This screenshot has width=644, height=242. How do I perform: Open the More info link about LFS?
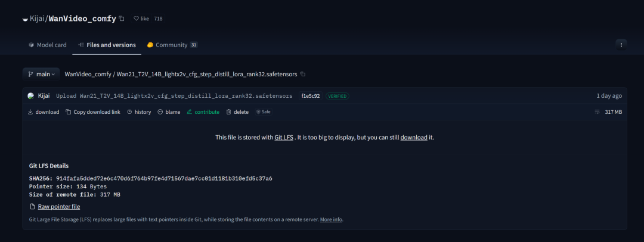(x=331, y=219)
